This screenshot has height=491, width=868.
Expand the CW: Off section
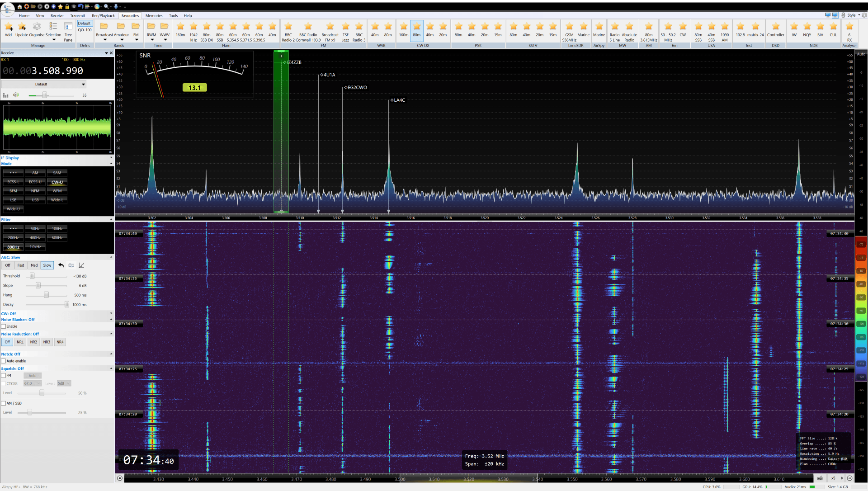click(x=111, y=313)
